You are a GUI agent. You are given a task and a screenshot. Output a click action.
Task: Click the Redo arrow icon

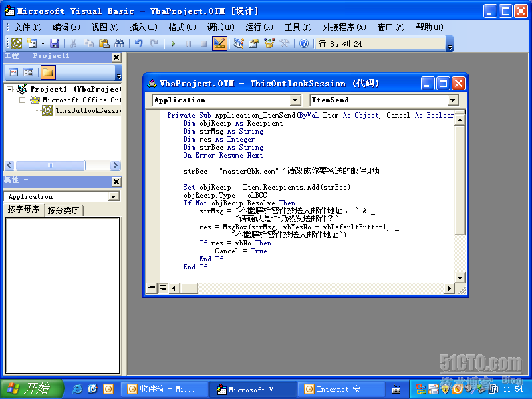(x=154, y=43)
